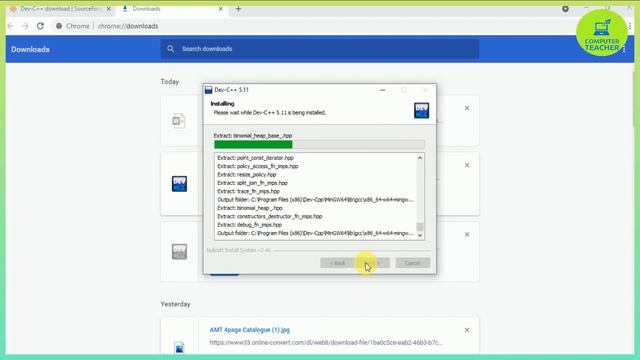Reload the Chrome downloads page
The width and height of the screenshot is (640, 360).
coord(40,26)
